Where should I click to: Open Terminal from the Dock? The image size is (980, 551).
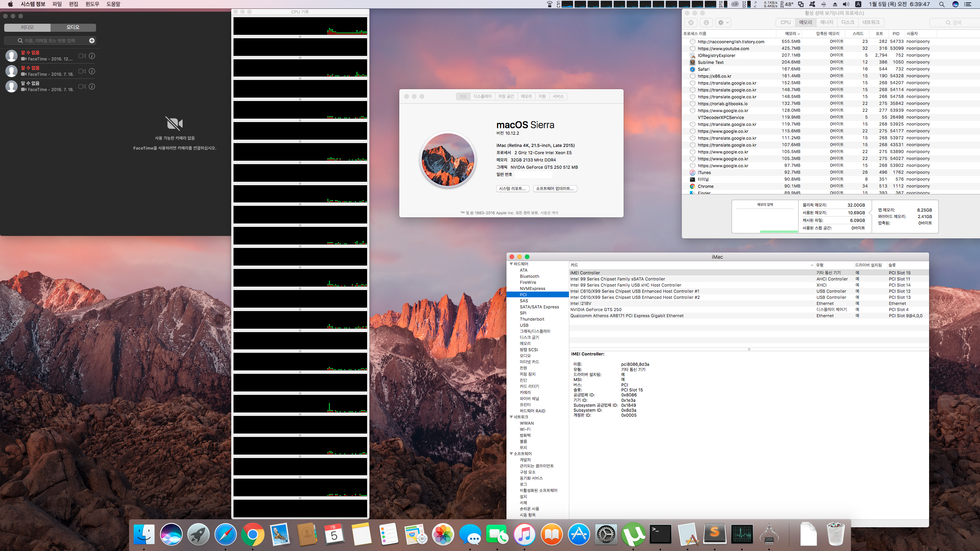(660, 534)
